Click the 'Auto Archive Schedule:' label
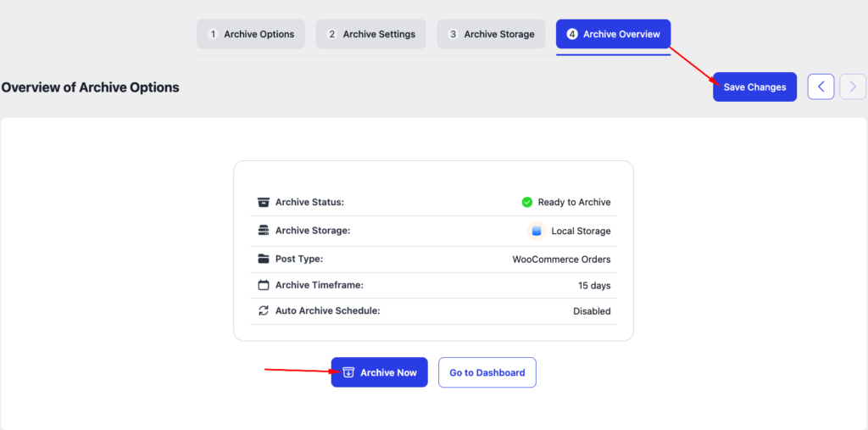 [x=328, y=311]
